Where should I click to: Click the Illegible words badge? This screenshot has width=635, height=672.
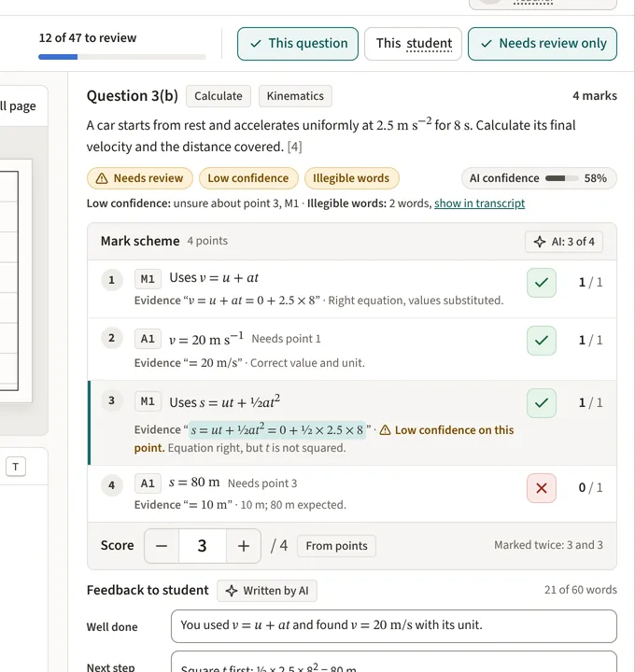(352, 178)
